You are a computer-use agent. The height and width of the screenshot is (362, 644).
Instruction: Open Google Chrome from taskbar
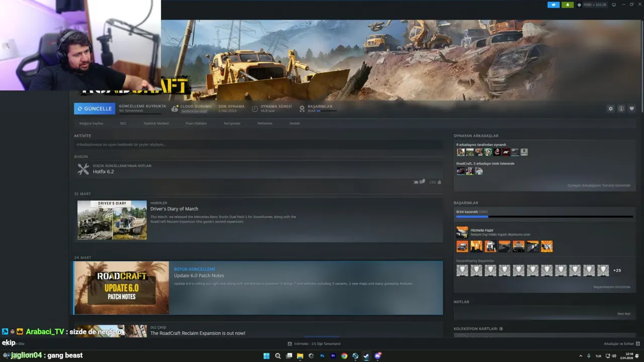pyautogui.click(x=344, y=356)
